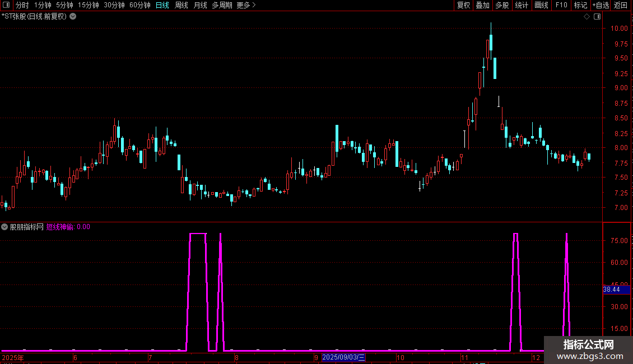Click the 短线神偷: 0.00 indicator value
Screen dimensions: 633x364
68,227
